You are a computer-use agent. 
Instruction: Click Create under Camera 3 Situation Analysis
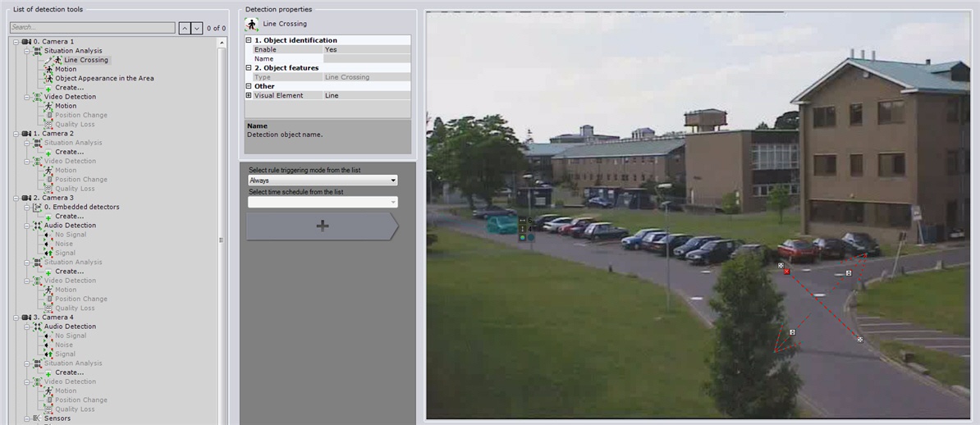(x=69, y=272)
